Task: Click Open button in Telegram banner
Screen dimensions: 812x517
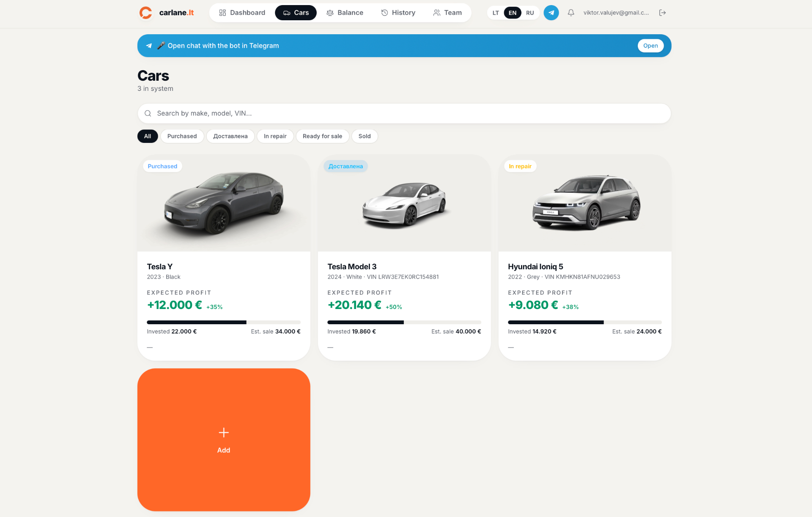Action: 650,46
